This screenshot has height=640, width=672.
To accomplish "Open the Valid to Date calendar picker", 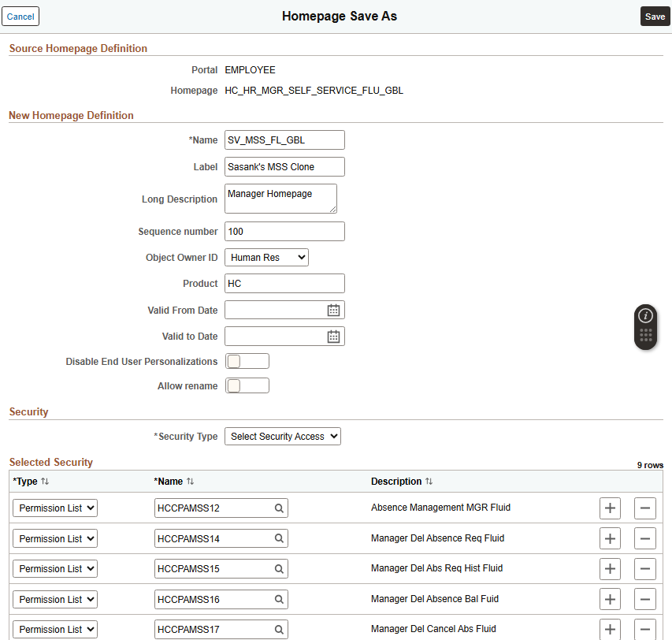I will pyautogui.click(x=334, y=336).
